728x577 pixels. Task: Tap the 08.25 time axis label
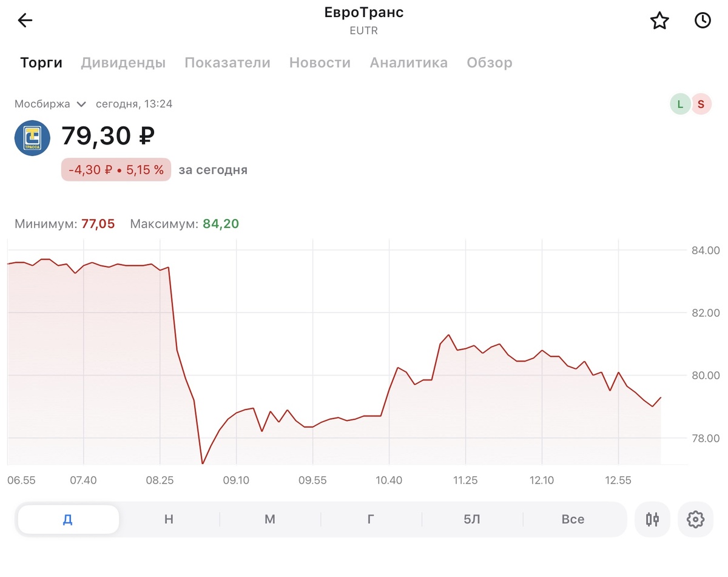[x=160, y=481]
